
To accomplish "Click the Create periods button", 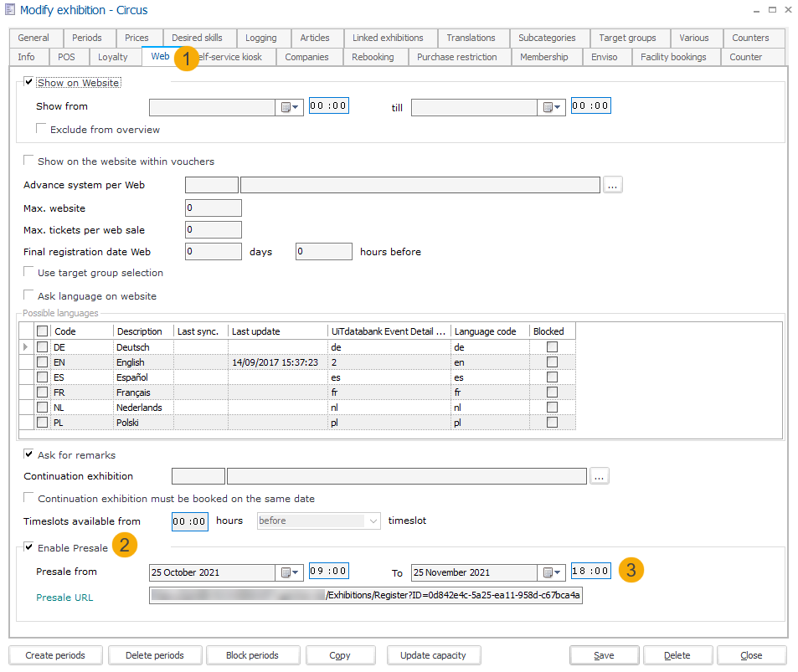I will [55, 655].
